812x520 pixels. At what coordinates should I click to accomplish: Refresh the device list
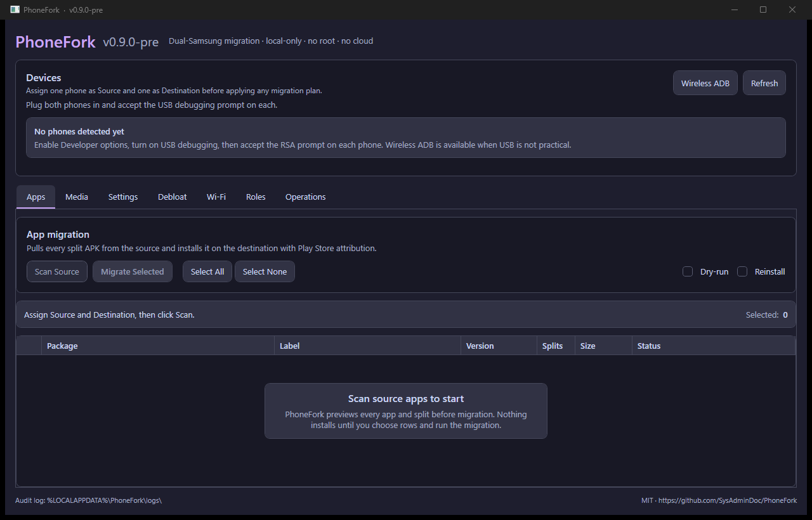(764, 83)
